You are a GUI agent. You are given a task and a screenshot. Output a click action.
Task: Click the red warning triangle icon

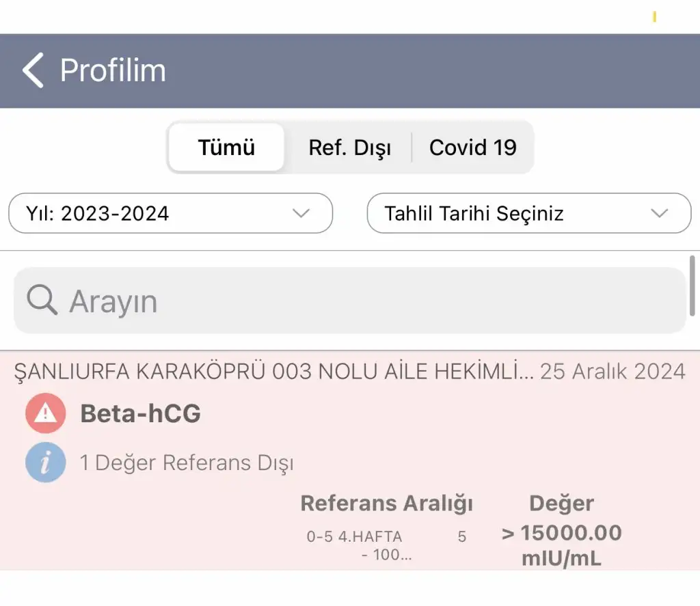[x=46, y=413]
